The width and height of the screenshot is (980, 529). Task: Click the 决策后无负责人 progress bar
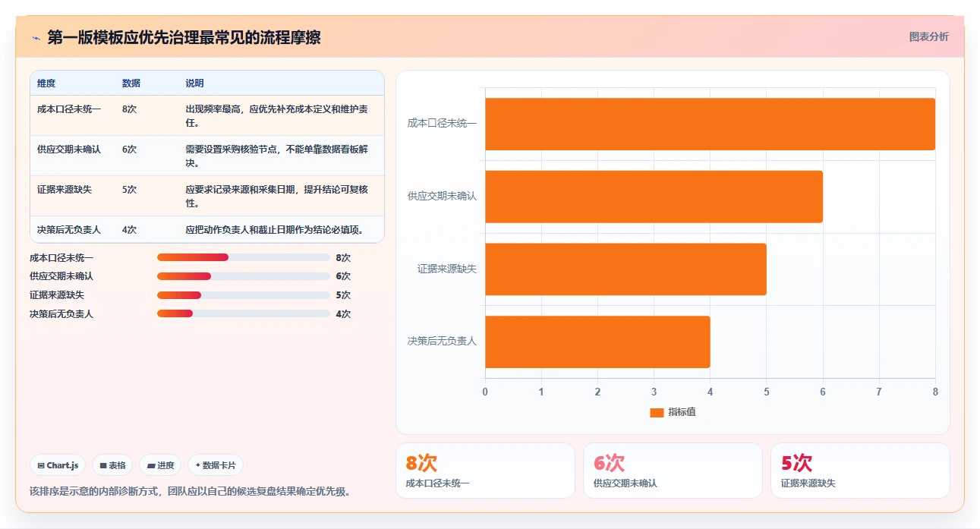click(243, 313)
